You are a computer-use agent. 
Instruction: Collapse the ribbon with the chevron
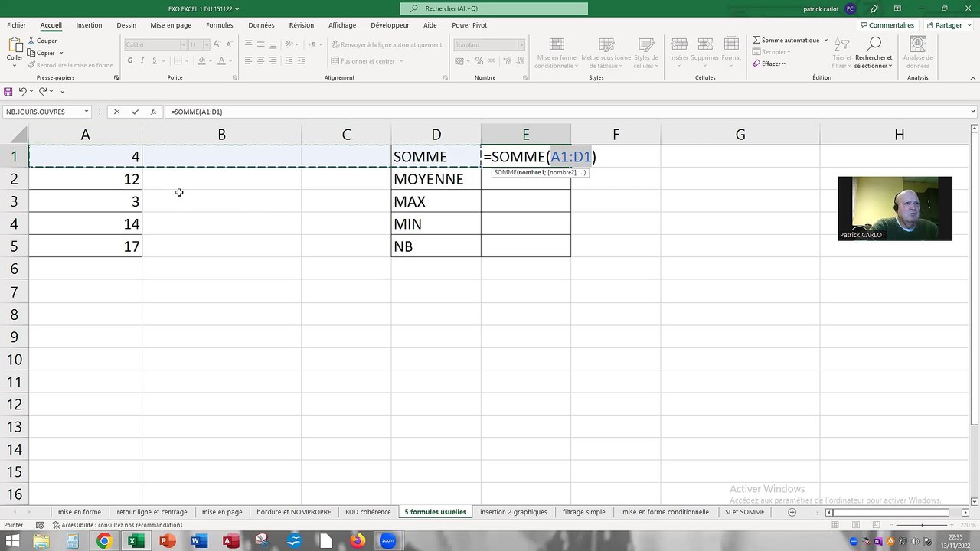click(x=973, y=77)
